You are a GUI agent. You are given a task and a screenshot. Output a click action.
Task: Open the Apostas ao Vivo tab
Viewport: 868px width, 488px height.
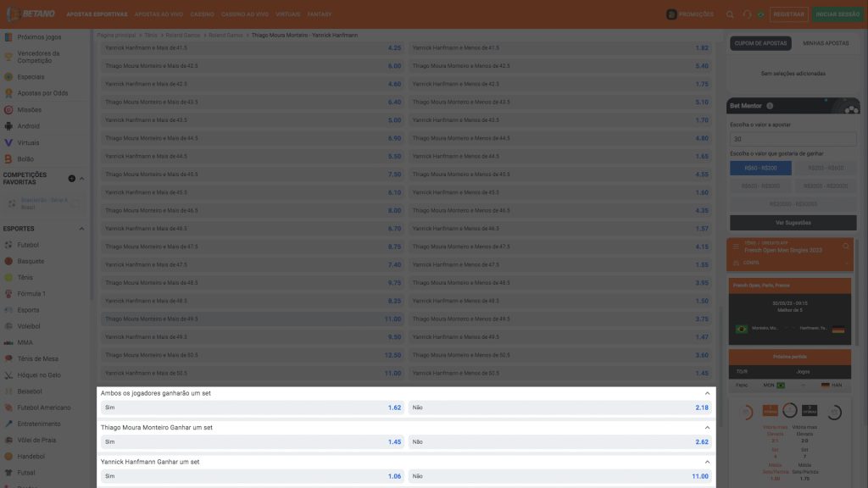click(159, 14)
